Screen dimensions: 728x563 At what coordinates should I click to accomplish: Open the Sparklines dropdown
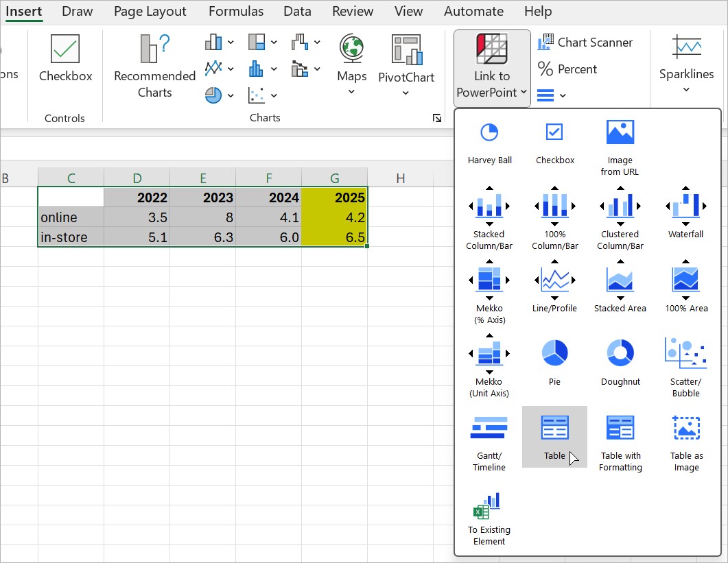click(x=686, y=65)
